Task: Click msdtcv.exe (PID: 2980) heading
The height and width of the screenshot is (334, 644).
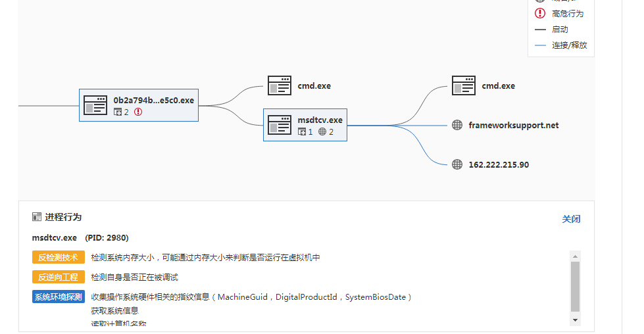Action: 80,237
